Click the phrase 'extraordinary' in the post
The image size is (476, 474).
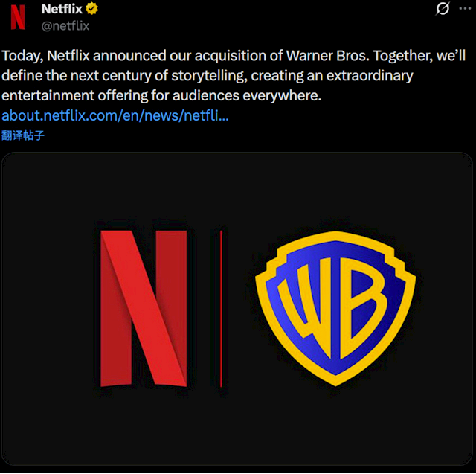pyautogui.click(x=370, y=76)
